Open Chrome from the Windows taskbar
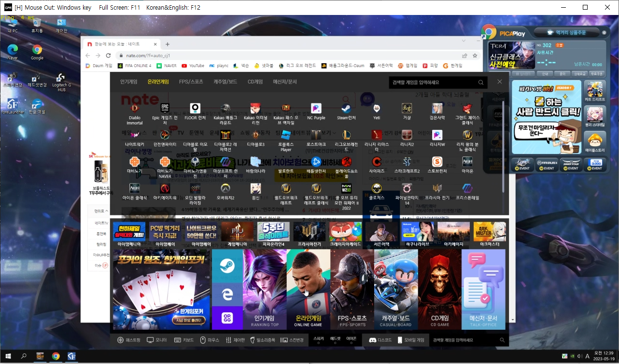This screenshot has width=619, height=364. click(56, 356)
